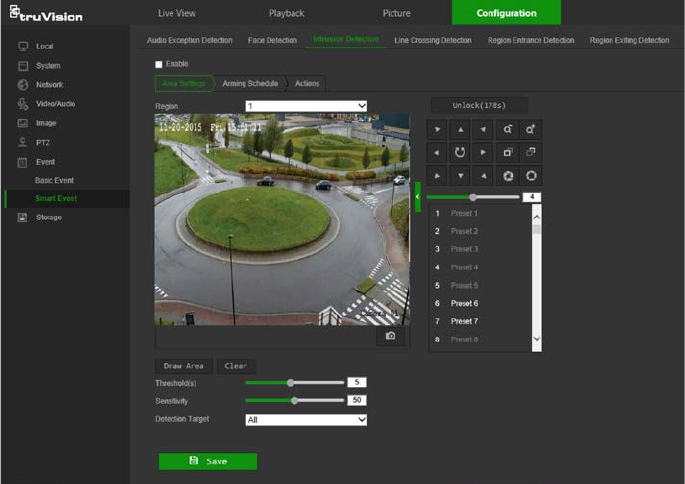
Task: Click the Clear button
Action: [236, 366]
